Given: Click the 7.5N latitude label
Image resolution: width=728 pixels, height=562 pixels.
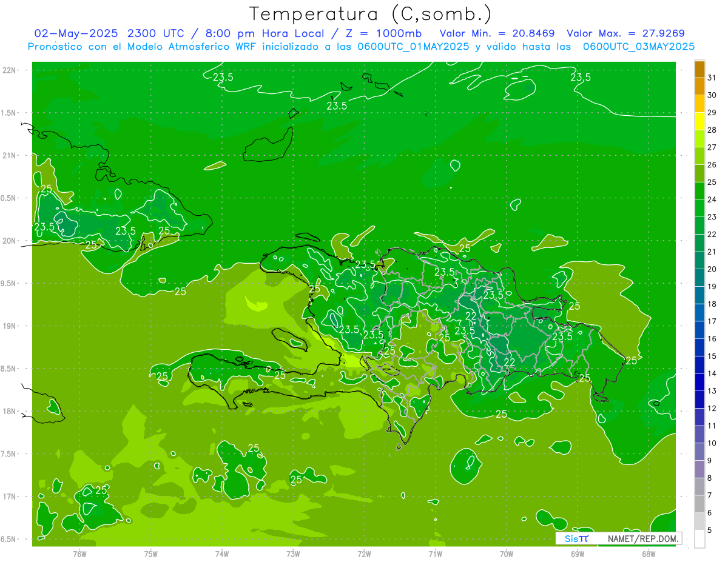Looking at the screenshot, I should (9, 453).
